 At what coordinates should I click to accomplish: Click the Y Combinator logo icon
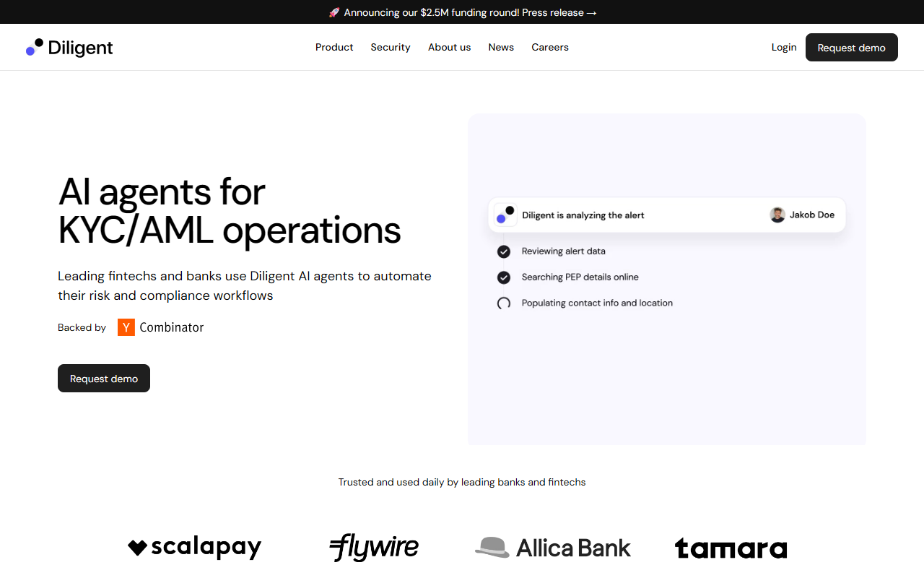126,327
